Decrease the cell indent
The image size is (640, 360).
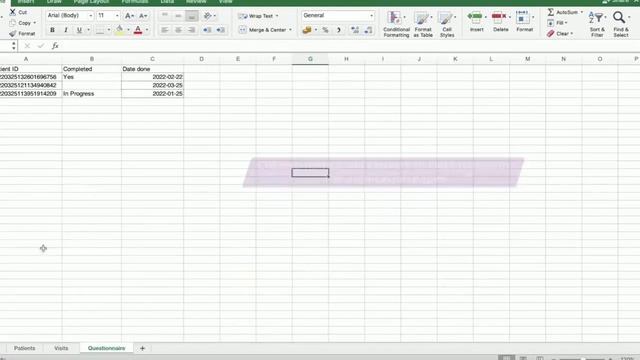(207, 30)
